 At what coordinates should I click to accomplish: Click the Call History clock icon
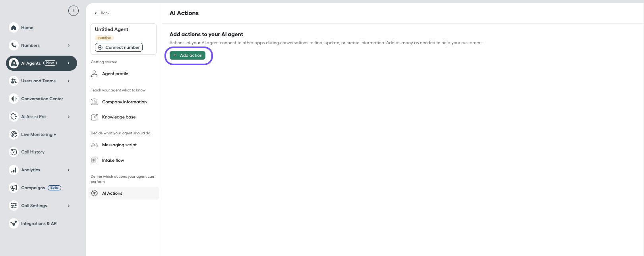[x=14, y=152]
